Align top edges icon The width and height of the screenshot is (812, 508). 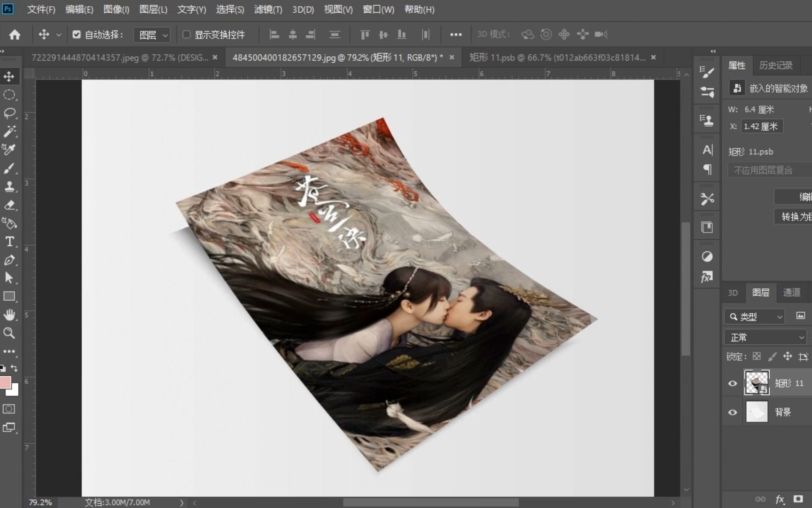(x=365, y=34)
